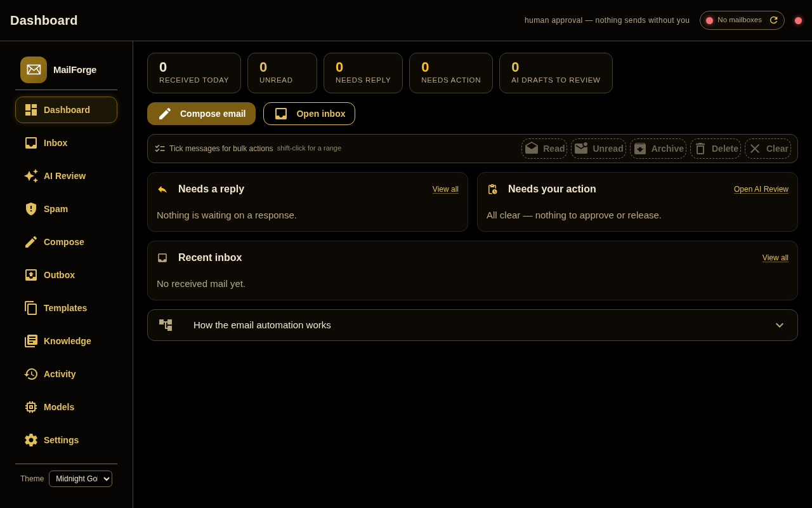Click the Needs Action stat card
Screen dimensions: 812x508
coord(451,73)
